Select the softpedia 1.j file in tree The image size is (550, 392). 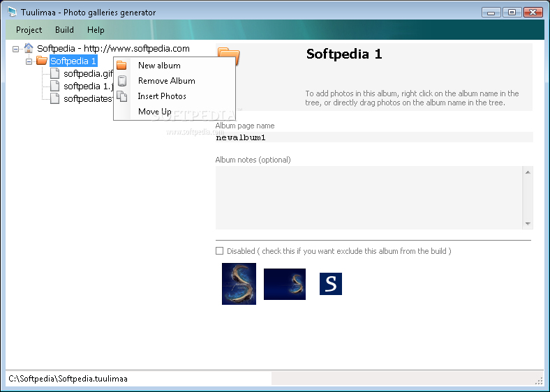pos(88,86)
